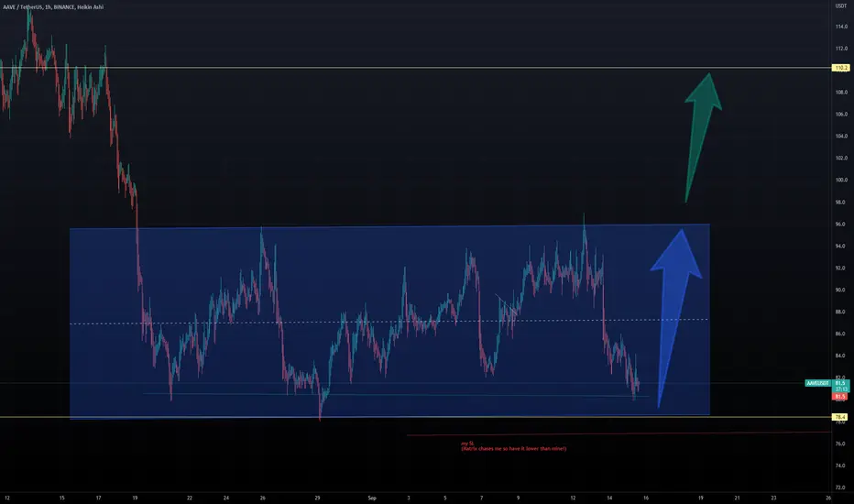The image size is (854, 504).
Task: Click the 106.0 price axis label
Action: coord(841,114)
